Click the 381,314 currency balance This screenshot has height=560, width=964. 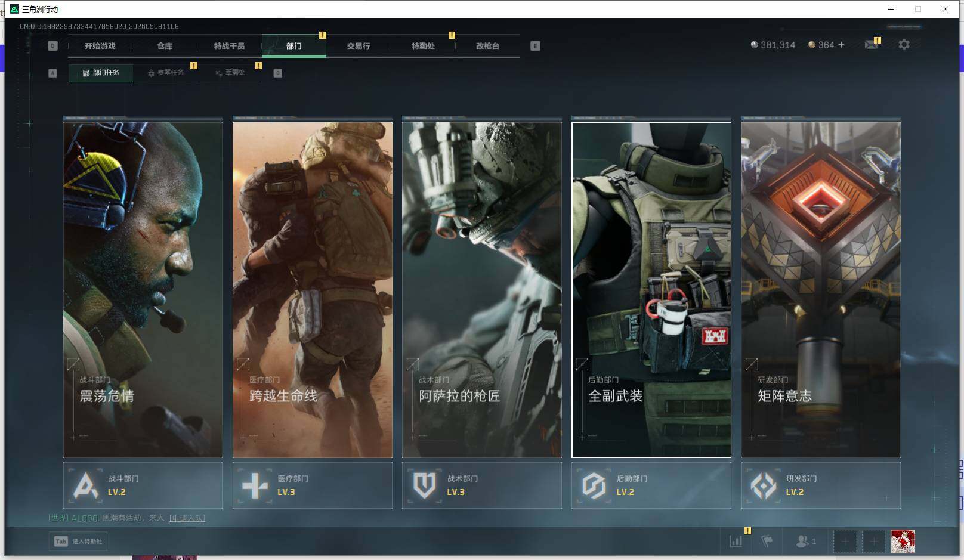[773, 45]
